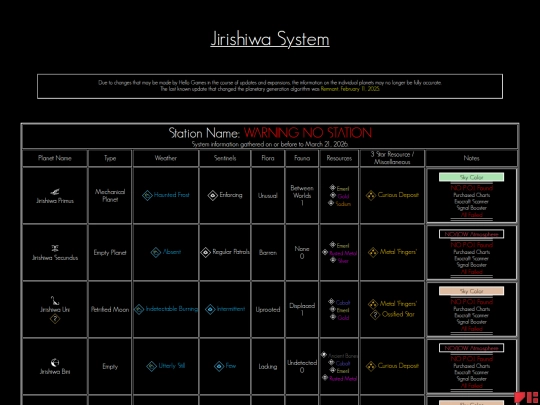Click NO/LOW Atmosphere box in Bini row
The width and height of the screenshot is (540, 405).
click(471, 348)
